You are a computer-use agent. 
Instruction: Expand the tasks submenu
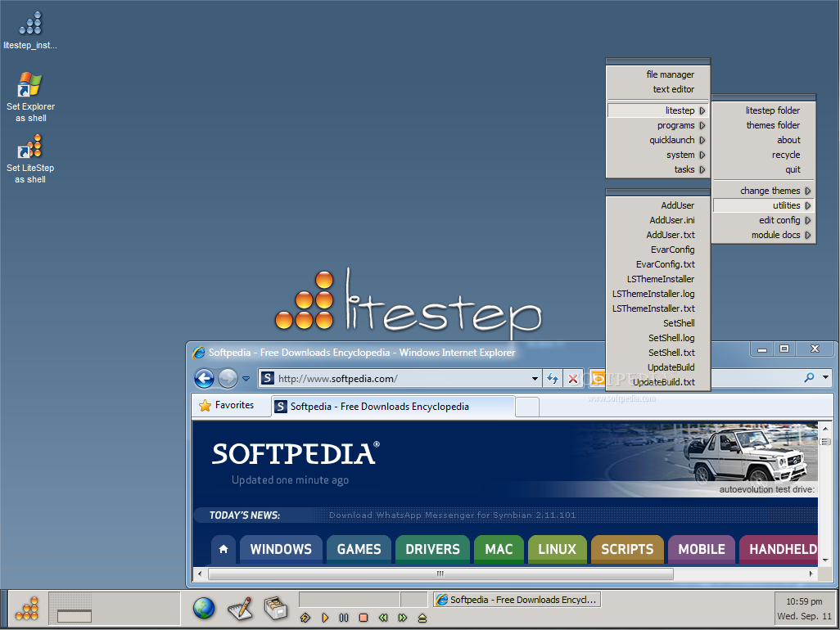coord(658,169)
